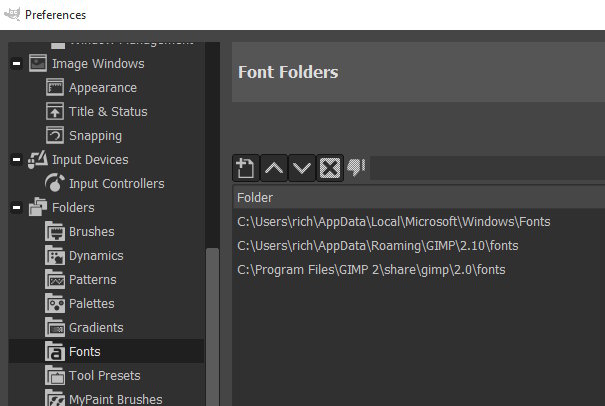Screen dimensions: 605x406
Task: Click the Folders category icon
Action: pyautogui.click(x=38, y=206)
